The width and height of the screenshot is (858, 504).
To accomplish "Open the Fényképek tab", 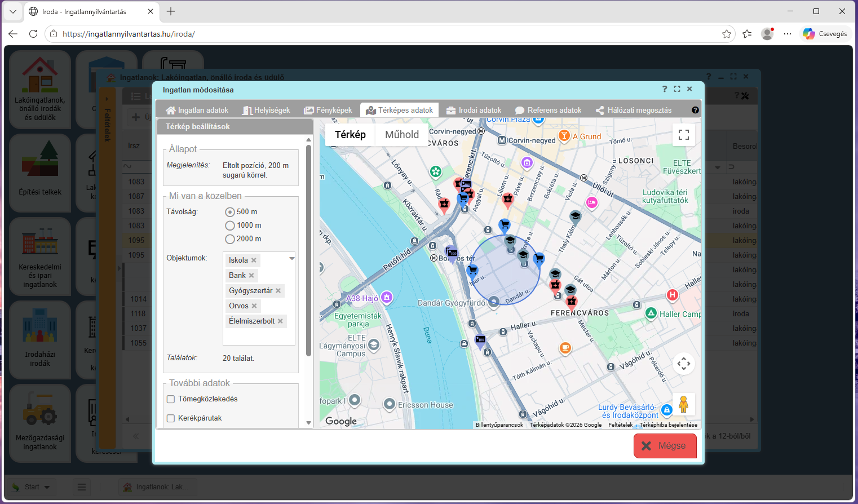I will 328,110.
